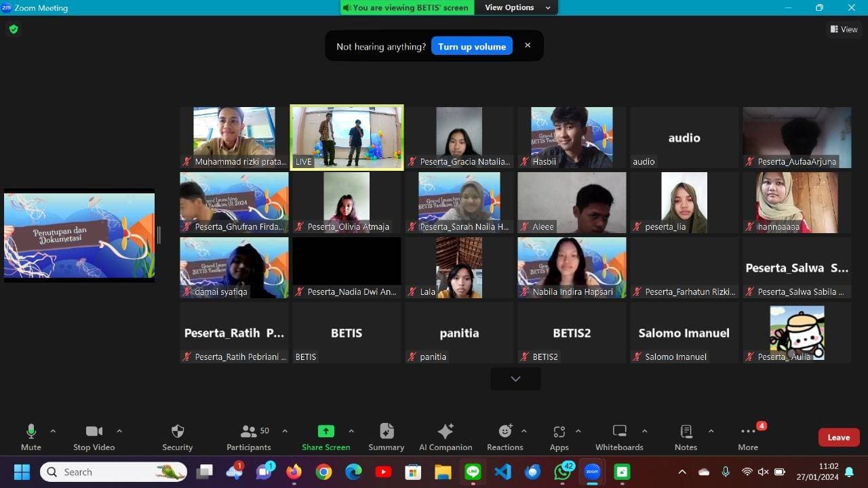Image resolution: width=868 pixels, height=488 pixels.
Task: Stop Video camera button
Action: point(94,437)
